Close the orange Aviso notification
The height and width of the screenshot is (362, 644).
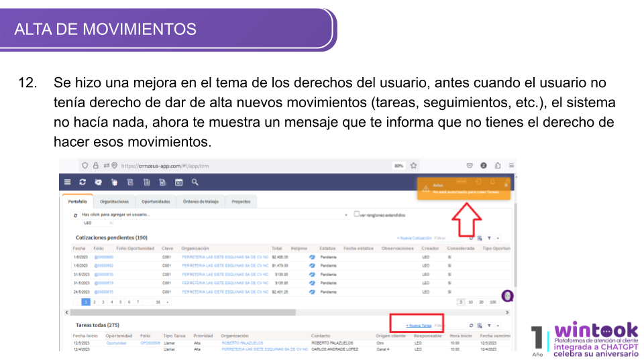point(506,185)
